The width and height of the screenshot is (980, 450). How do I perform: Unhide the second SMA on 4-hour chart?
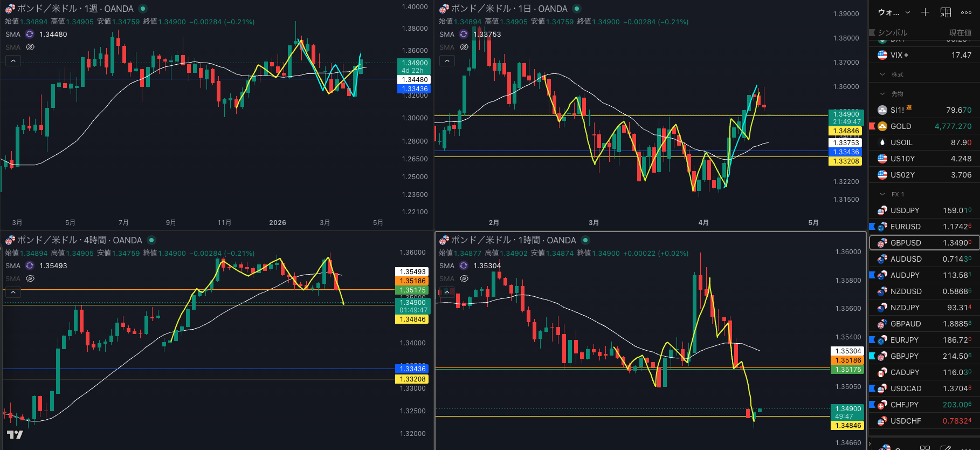(x=30, y=278)
